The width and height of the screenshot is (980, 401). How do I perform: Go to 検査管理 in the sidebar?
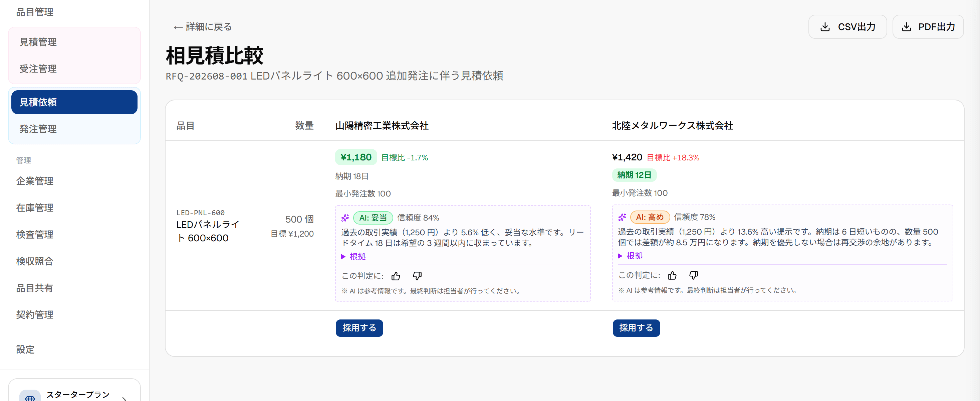(x=35, y=234)
